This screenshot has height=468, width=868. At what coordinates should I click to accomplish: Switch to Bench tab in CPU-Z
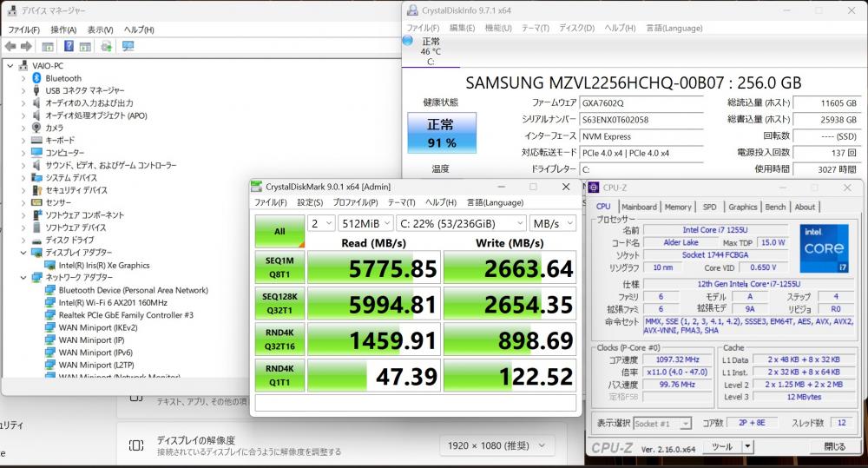pyautogui.click(x=775, y=207)
